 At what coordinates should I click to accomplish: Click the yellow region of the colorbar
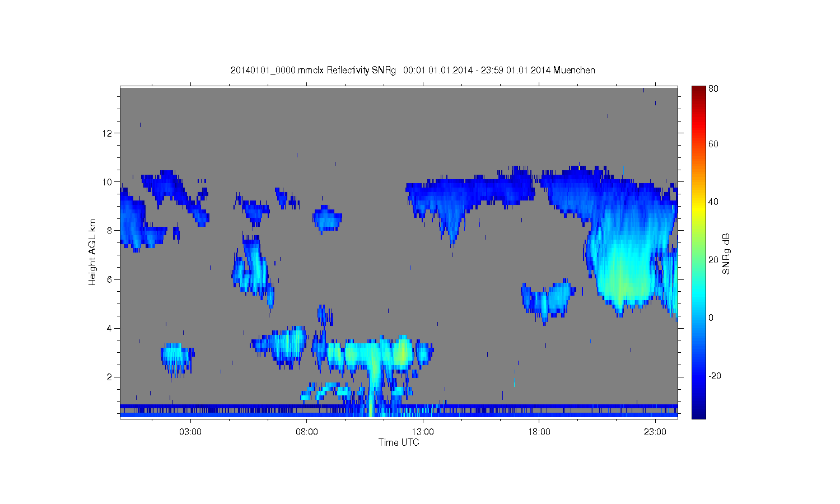click(x=698, y=208)
